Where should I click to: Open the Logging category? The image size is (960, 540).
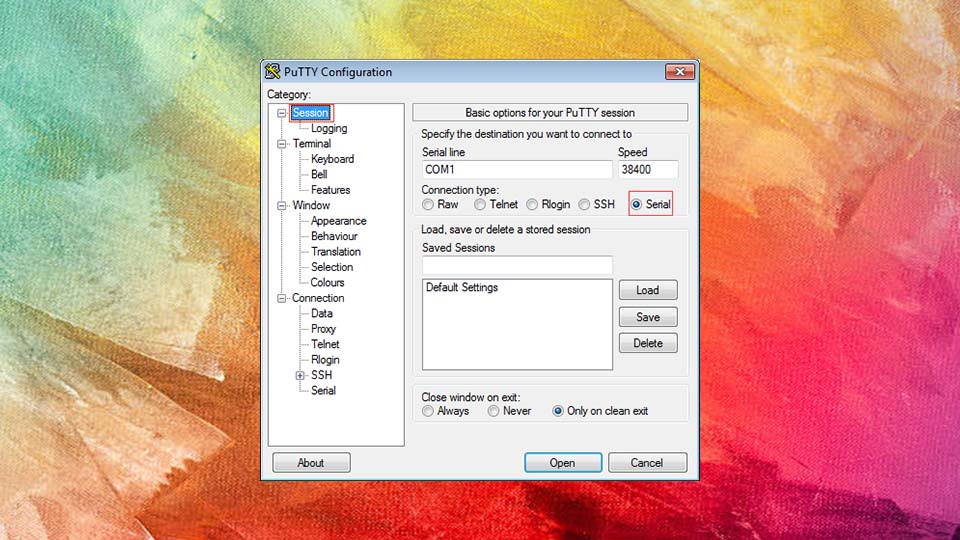click(x=329, y=129)
